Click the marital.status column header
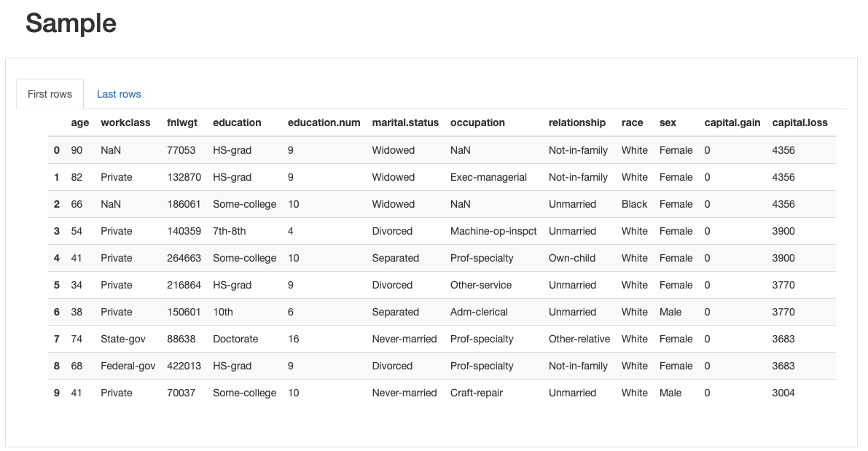 (405, 122)
